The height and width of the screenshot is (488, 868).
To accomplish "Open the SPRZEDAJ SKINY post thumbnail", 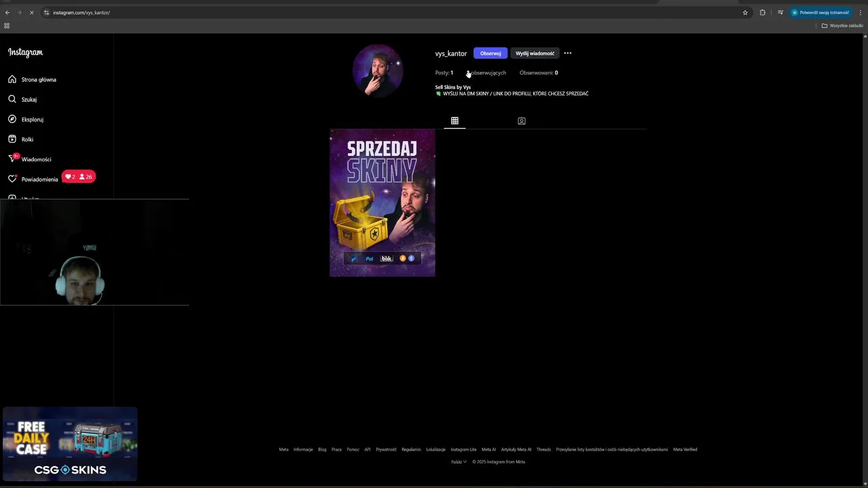I will [382, 203].
